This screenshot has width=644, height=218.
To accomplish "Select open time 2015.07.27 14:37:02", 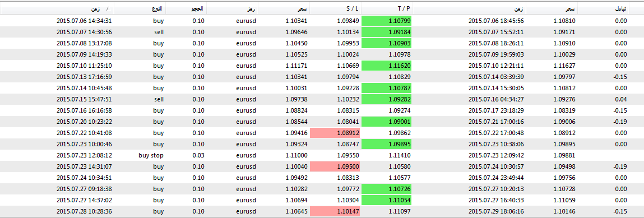I will pos(84,200).
